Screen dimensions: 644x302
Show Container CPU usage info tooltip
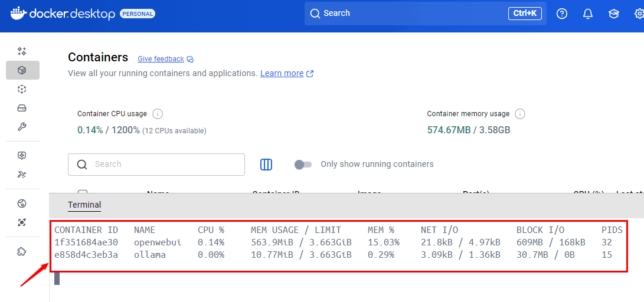tap(158, 114)
